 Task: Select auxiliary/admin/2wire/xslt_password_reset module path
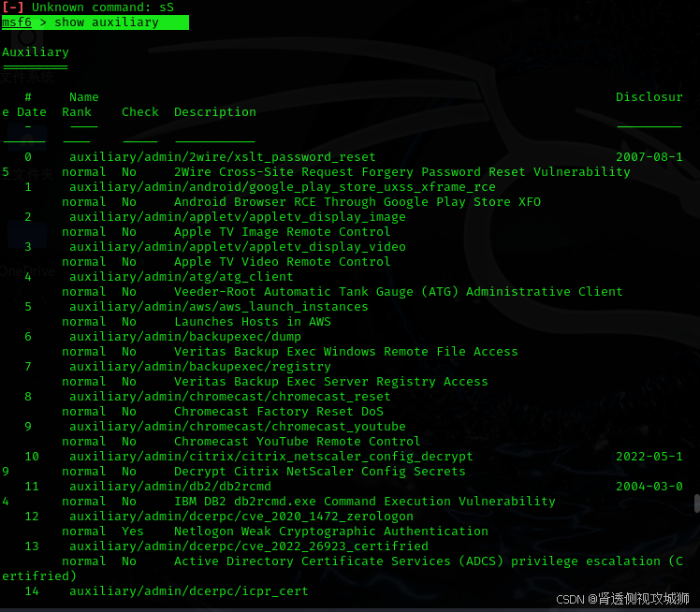[223, 156]
